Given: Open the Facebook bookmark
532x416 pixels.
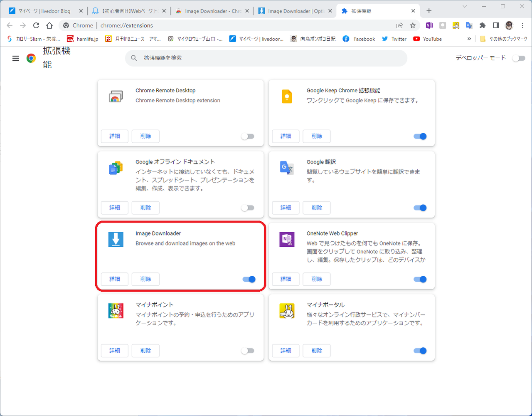Looking at the screenshot, I should coord(358,39).
